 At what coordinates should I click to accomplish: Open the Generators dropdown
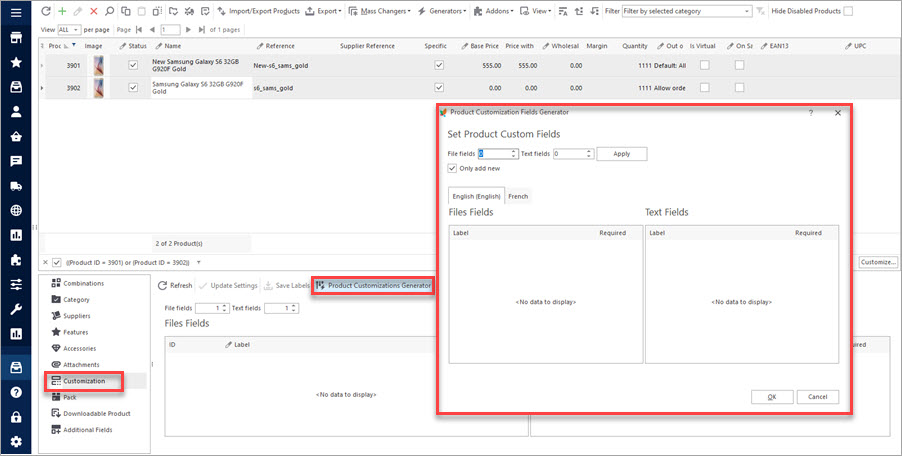point(441,11)
